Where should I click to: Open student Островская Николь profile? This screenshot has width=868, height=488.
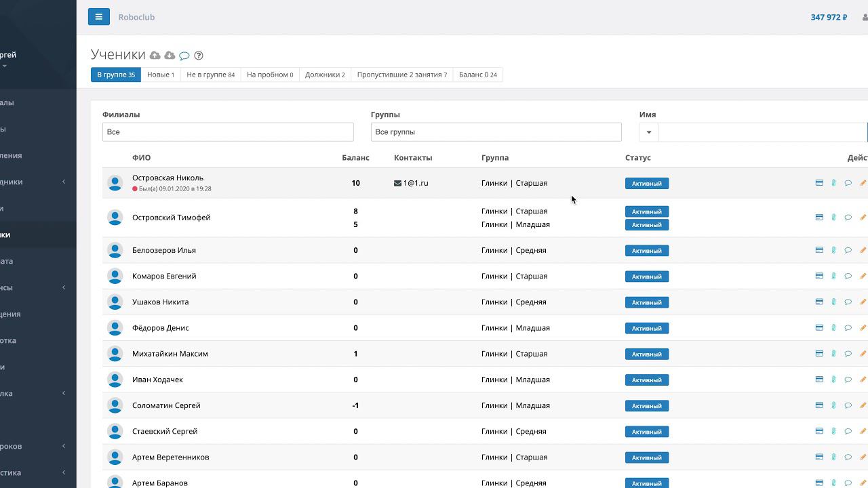(167, 178)
